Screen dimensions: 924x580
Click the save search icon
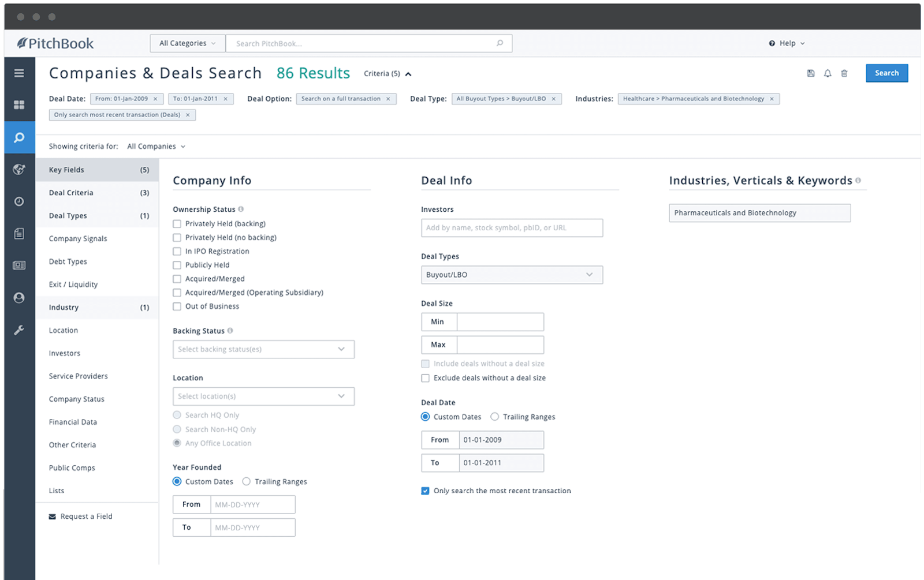(x=811, y=73)
